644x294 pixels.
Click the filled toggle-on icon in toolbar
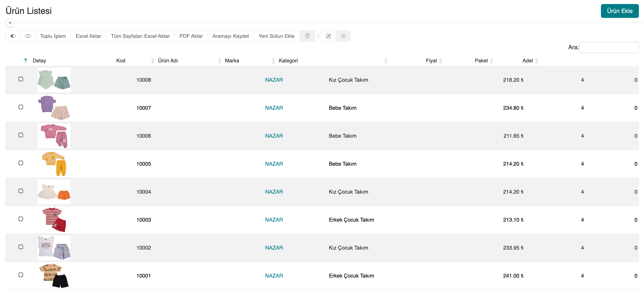click(13, 36)
